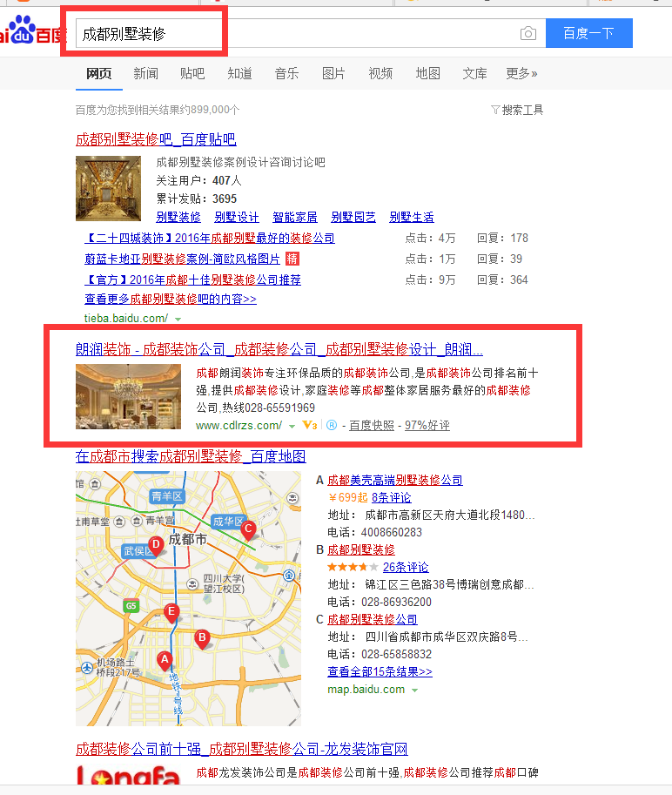
Task: Open the Longfa logo thumbnail
Action: [x=128, y=775]
